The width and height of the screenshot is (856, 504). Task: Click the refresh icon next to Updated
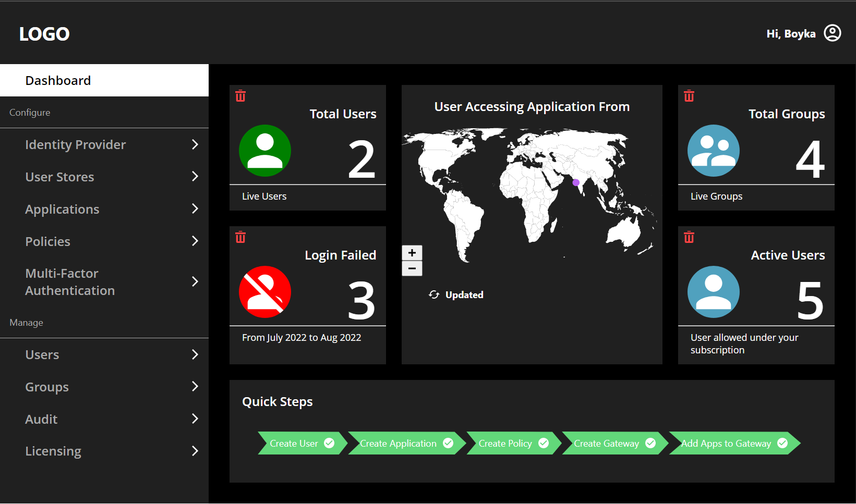[434, 294]
